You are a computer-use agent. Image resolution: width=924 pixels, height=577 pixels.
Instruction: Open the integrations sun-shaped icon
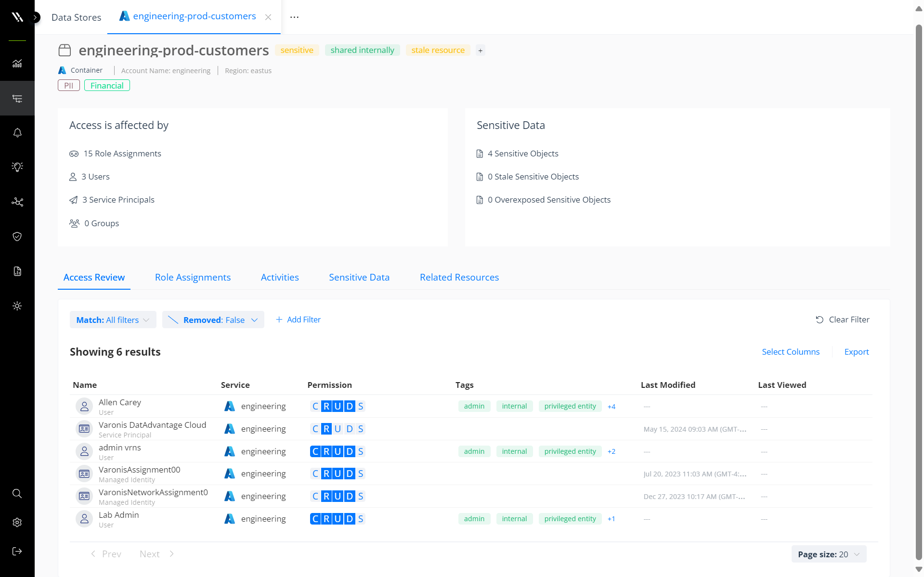pyautogui.click(x=17, y=306)
